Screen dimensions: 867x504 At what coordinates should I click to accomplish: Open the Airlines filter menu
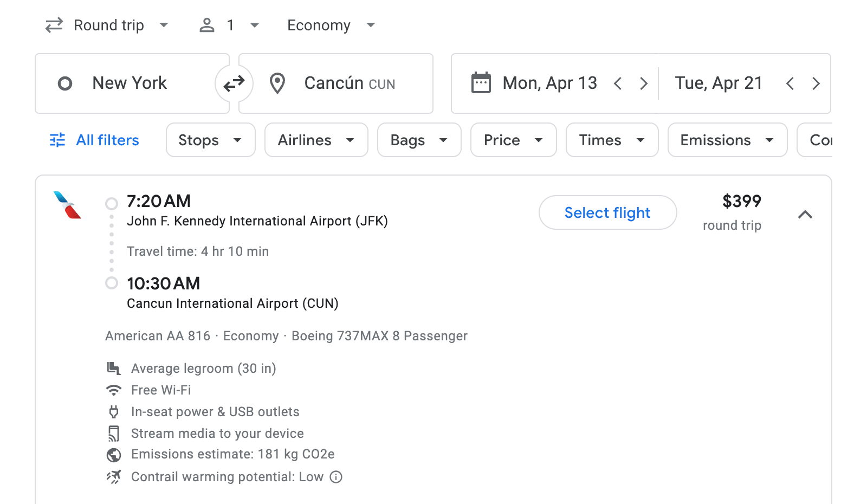coord(316,140)
